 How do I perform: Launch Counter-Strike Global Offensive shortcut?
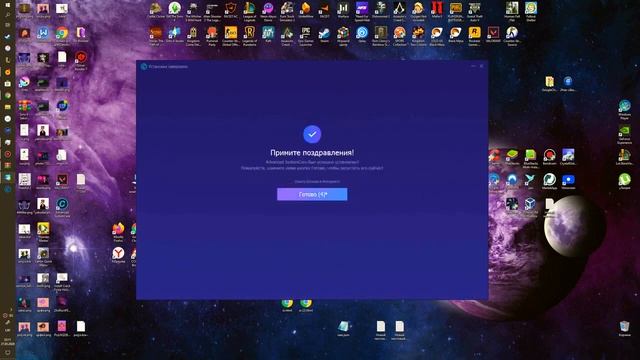tap(231, 36)
